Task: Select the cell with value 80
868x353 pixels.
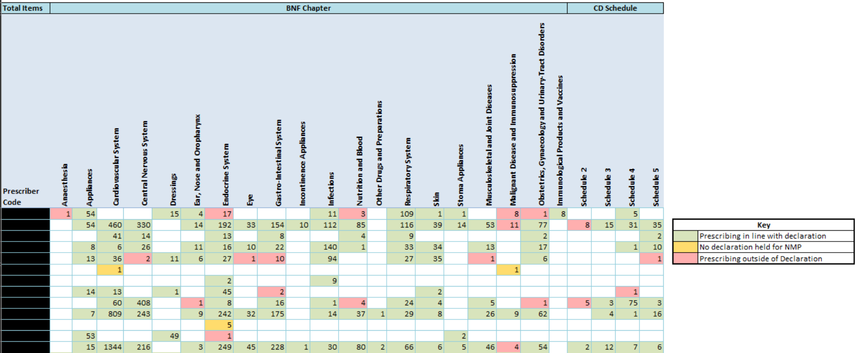Action: [x=353, y=347]
